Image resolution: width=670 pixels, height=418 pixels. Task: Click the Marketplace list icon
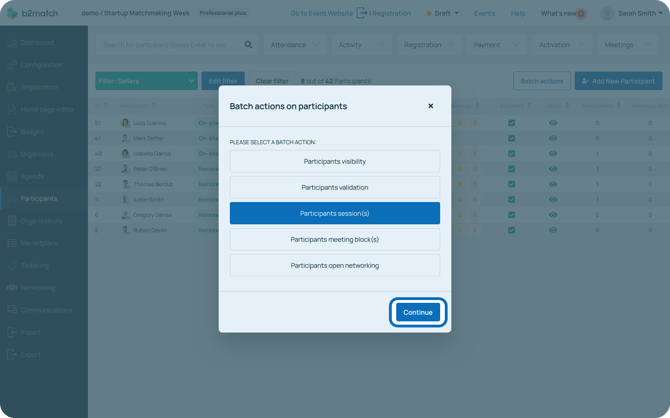[x=12, y=243]
